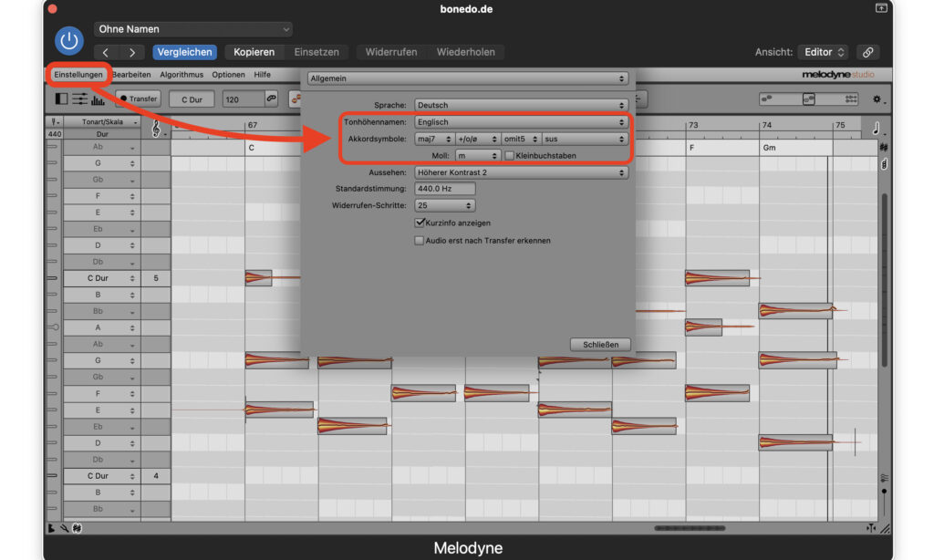Go to previous preset arrow
This screenshot has height=560, width=934.
pos(106,52)
